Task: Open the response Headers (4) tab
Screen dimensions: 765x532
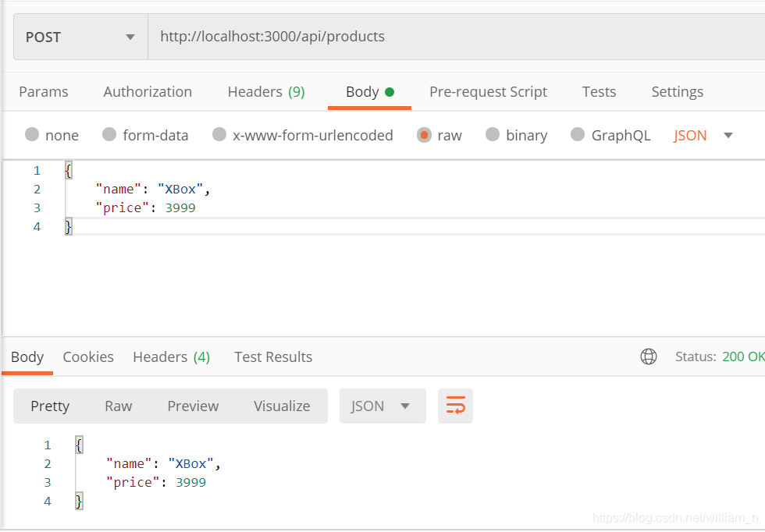Action: click(x=171, y=357)
